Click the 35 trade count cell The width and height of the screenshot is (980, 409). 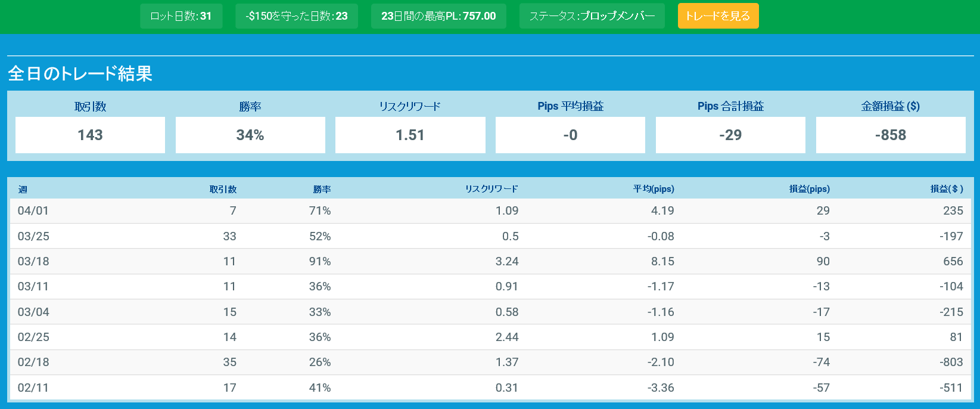(229, 362)
